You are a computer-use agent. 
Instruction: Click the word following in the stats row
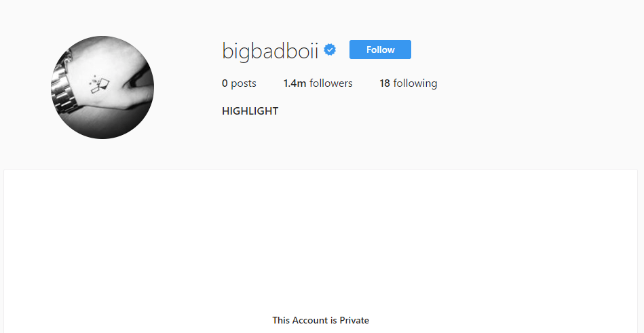tap(415, 84)
